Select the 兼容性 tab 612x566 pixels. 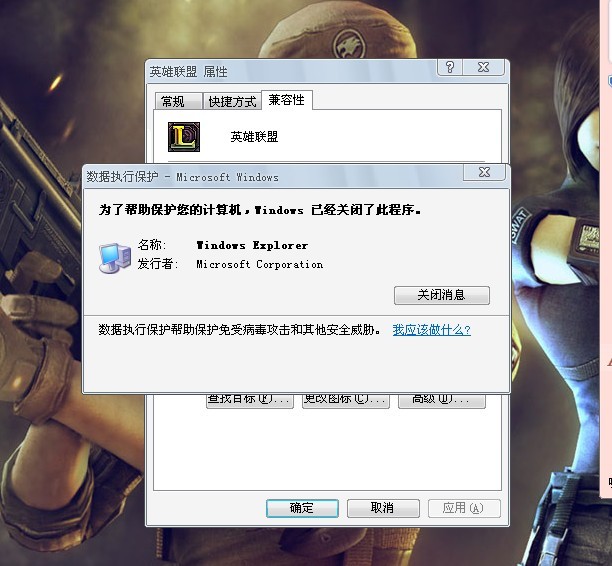pyautogui.click(x=286, y=100)
